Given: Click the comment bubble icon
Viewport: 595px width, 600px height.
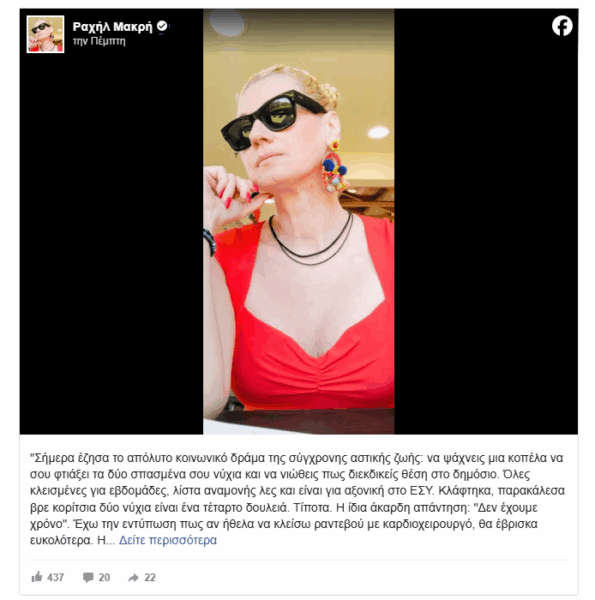Looking at the screenshot, I should click(88, 577).
